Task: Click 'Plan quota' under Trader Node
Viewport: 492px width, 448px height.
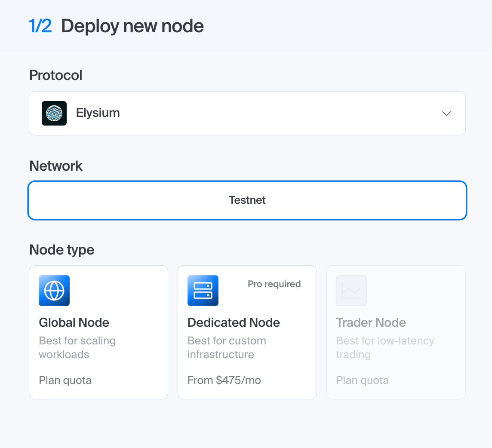Action: coord(363,380)
